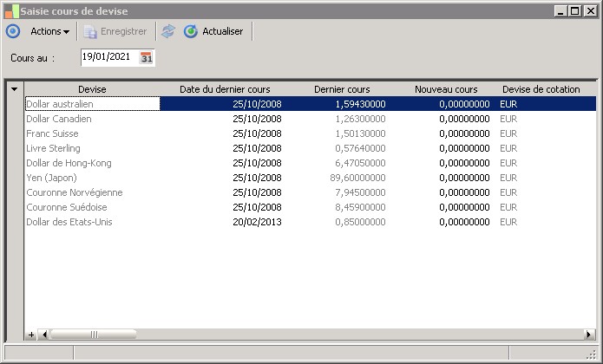Minimize the Saisie cours de devise window
The image size is (603, 364).
point(560,11)
